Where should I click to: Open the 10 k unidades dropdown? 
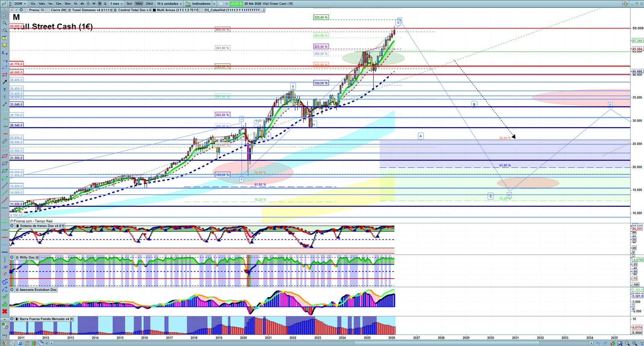(169, 4)
